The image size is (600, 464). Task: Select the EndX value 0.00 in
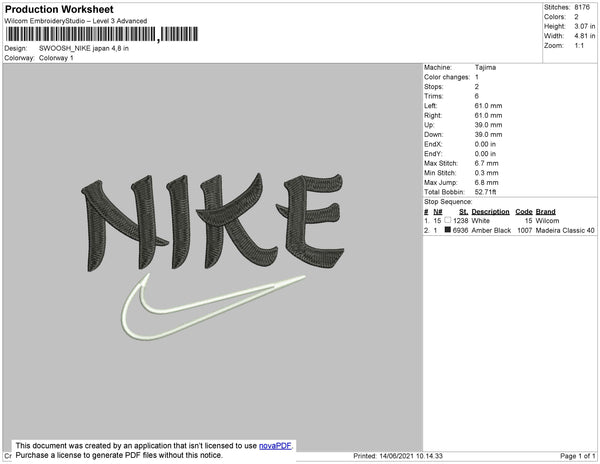(x=485, y=144)
